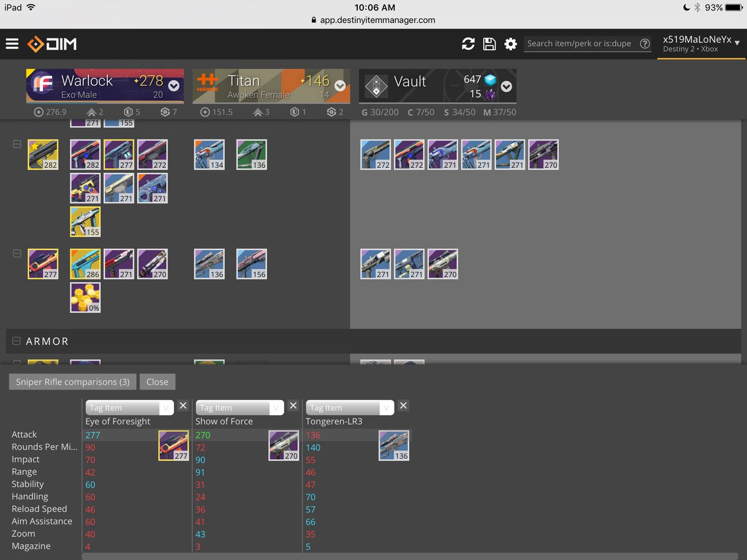Viewport: 747px width, 560px height.
Task: Open Tag Item dropdown for Show of Force
Action: (240, 408)
